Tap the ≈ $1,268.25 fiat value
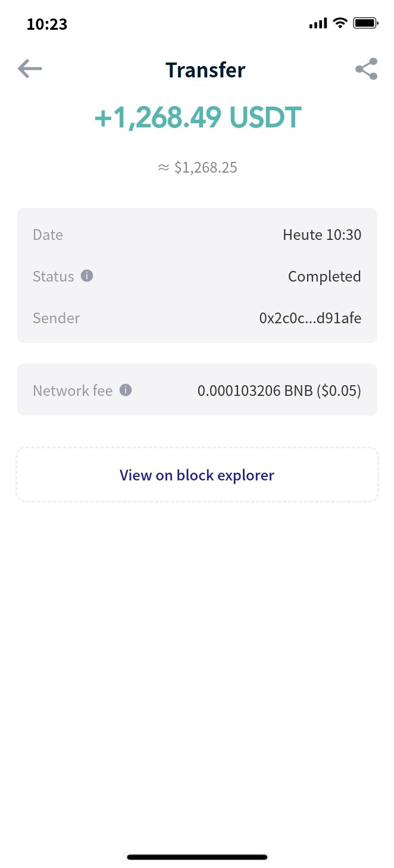 [198, 167]
